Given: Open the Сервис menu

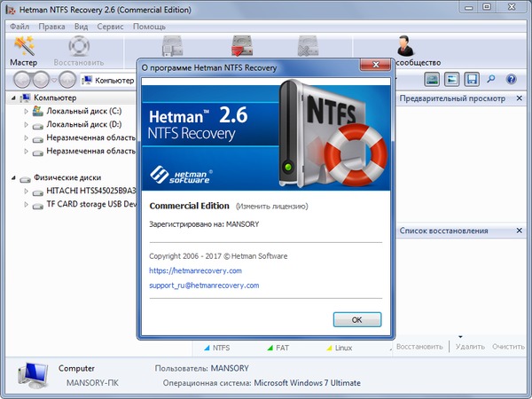Looking at the screenshot, I should tap(110, 27).
